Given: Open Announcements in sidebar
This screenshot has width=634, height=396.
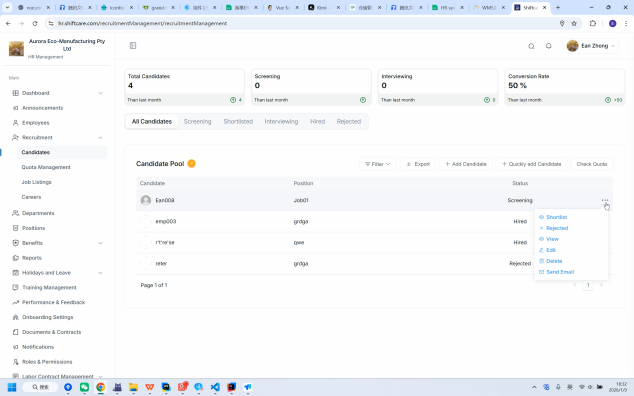Looking at the screenshot, I should [x=42, y=108].
